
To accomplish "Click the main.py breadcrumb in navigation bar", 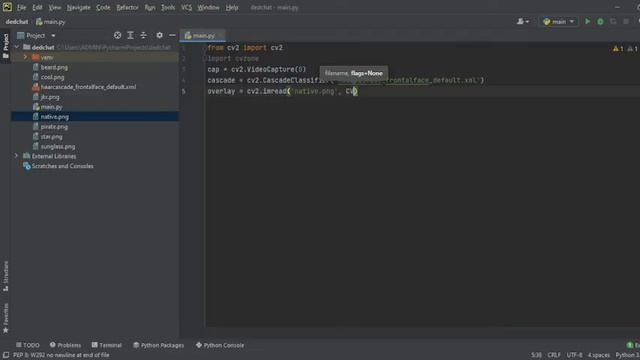I will click(x=51, y=22).
